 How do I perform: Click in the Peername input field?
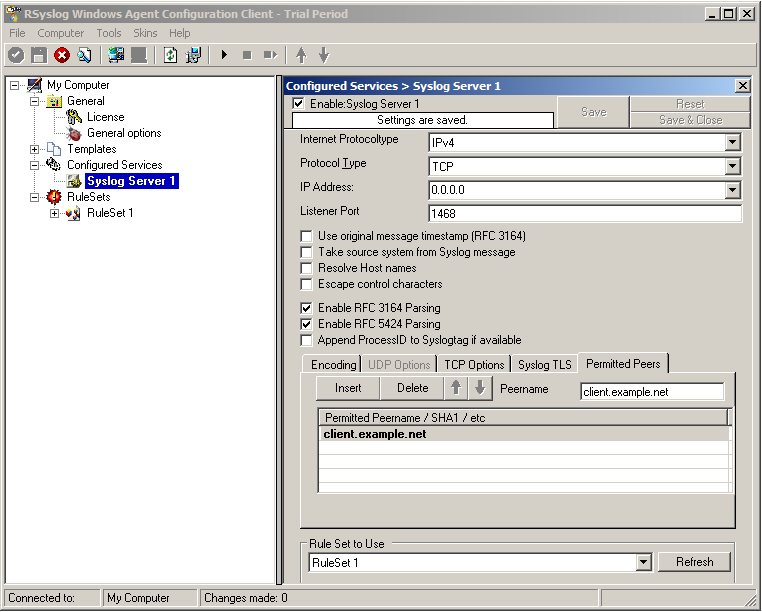coord(652,392)
